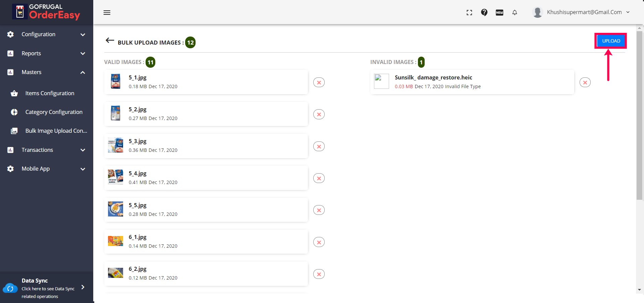Expand the Configuration menu chevron

[83, 35]
